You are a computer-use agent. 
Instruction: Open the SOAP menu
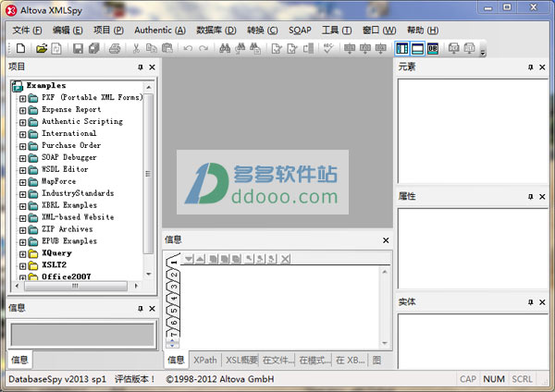300,31
